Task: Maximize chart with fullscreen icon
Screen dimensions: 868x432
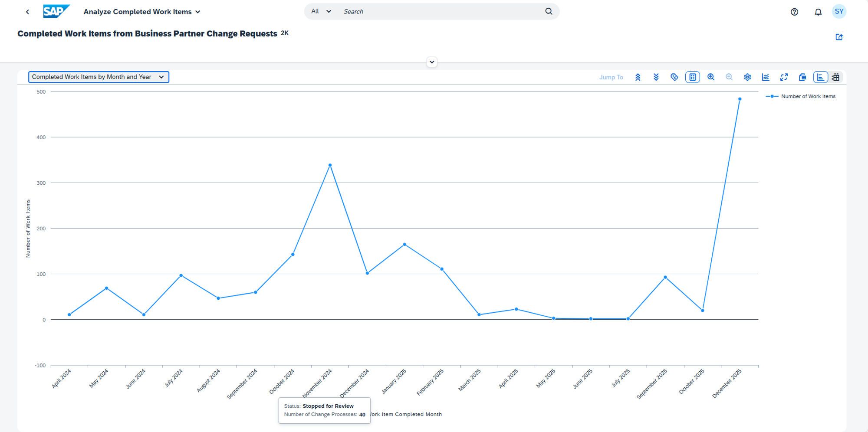Action: (x=784, y=77)
